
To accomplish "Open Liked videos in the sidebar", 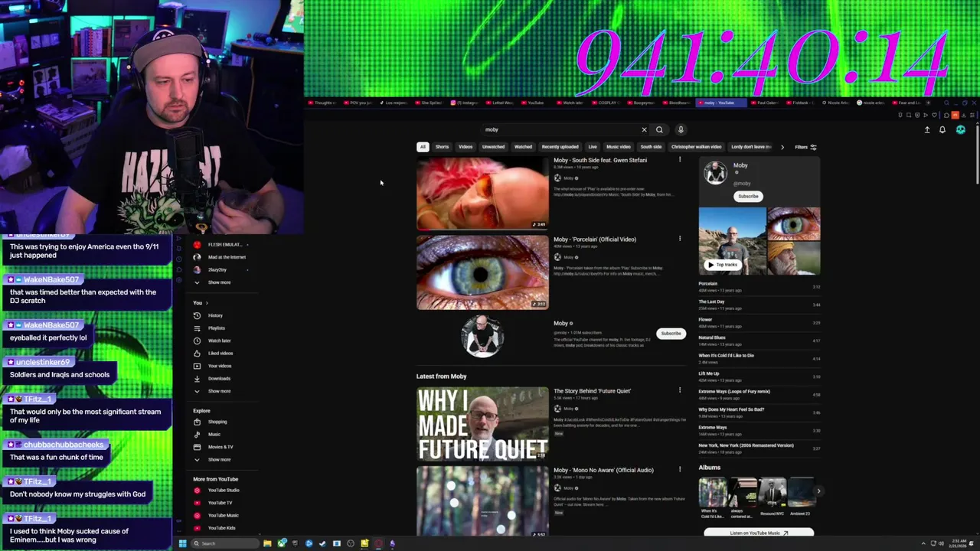I will tap(220, 354).
